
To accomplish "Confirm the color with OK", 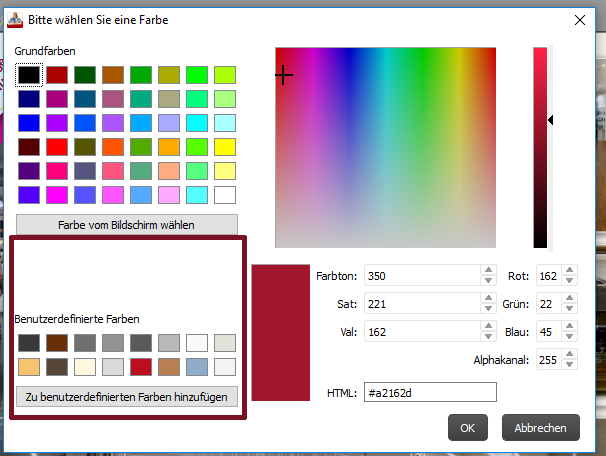I will pos(468,428).
